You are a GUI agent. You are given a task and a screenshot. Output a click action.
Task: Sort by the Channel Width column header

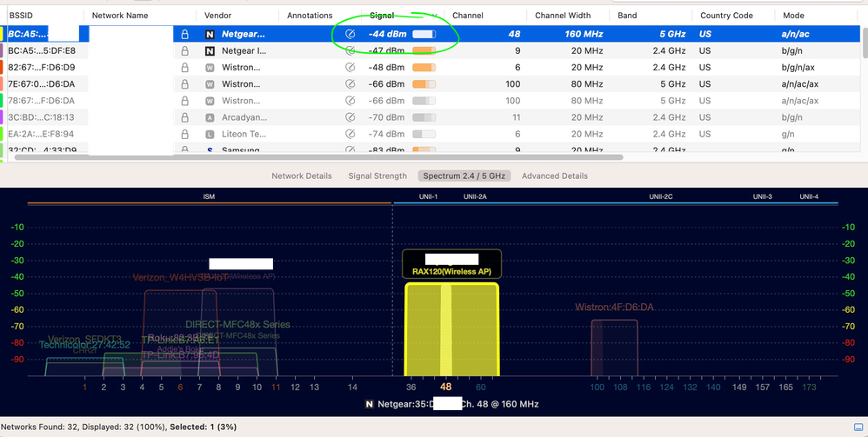pyautogui.click(x=563, y=16)
